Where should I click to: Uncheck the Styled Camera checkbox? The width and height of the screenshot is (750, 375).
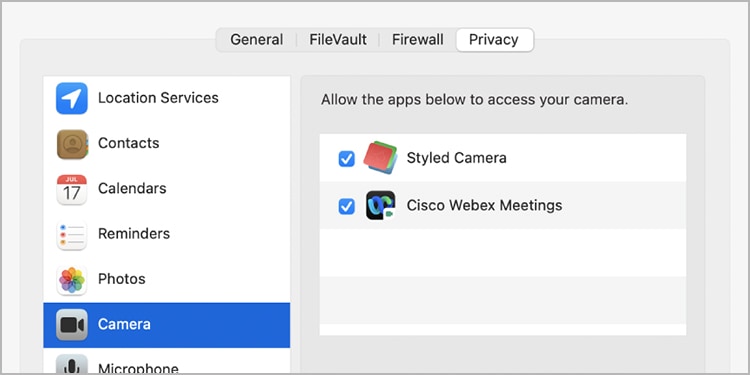(347, 158)
